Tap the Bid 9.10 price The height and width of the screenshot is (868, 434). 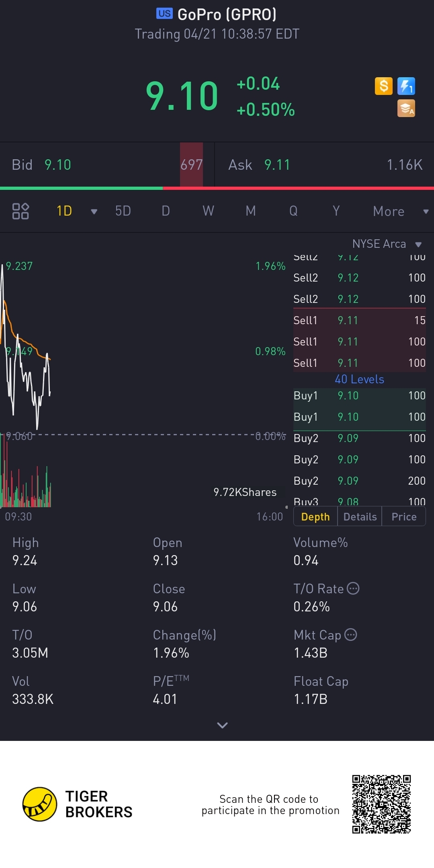click(57, 165)
